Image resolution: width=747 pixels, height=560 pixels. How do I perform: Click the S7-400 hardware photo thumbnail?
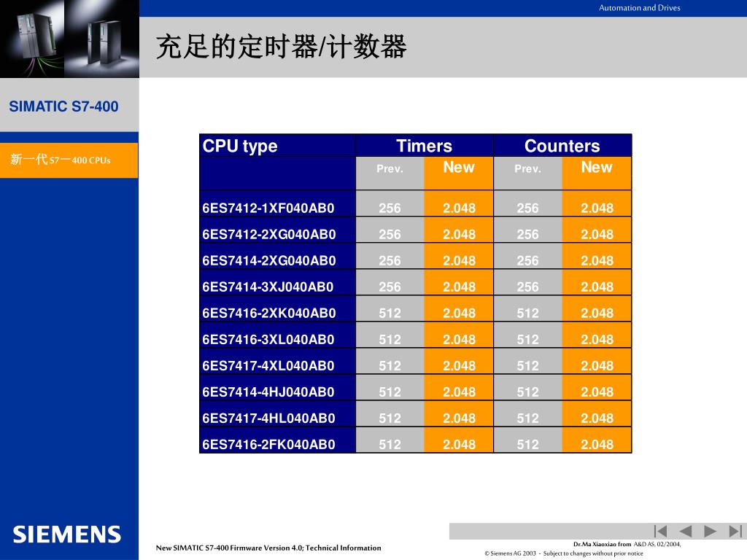(x=69, y=39)
